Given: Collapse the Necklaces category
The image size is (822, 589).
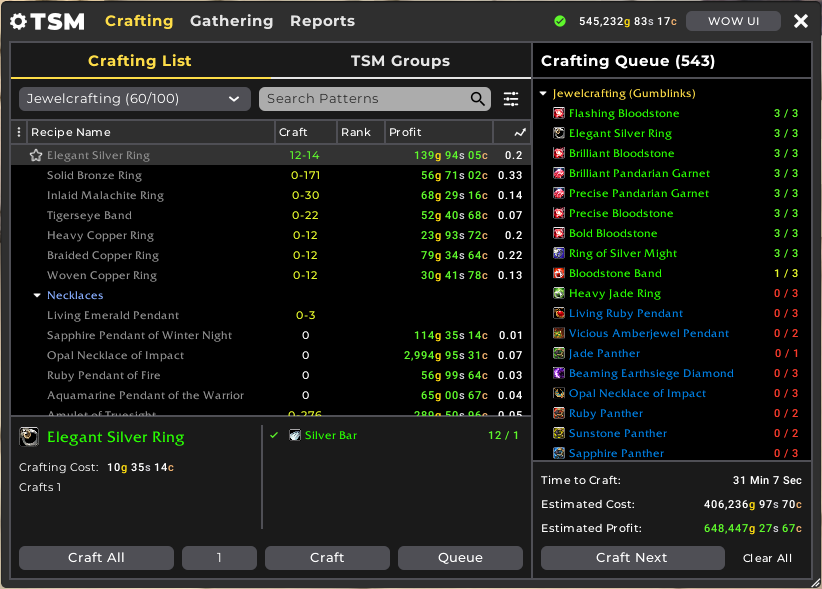Looking at the screenshot, I should pyautogui.click(x=37, y=296).
